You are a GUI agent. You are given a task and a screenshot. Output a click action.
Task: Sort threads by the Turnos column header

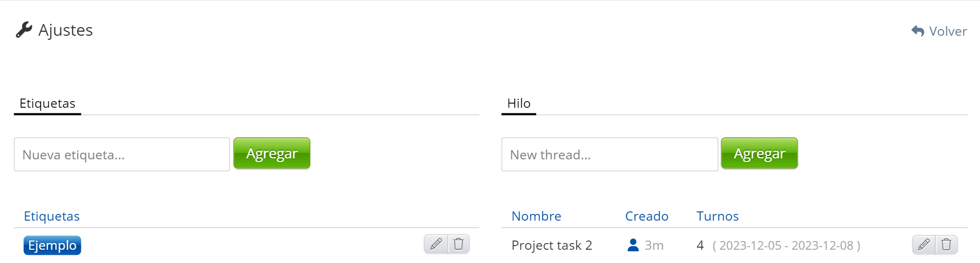pos(717,216)
